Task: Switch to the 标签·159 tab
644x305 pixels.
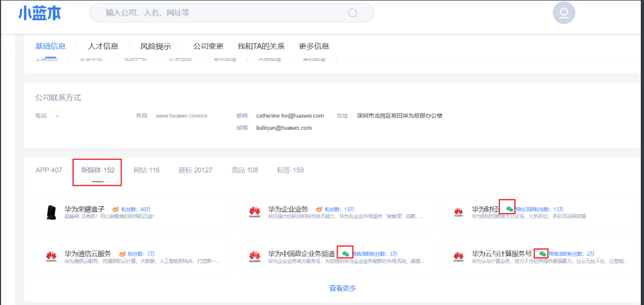Action: 290,170
